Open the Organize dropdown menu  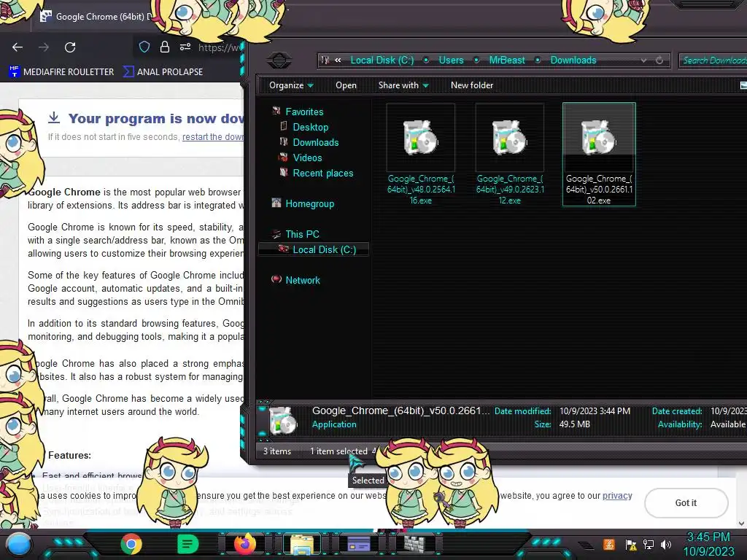point(291,85)
